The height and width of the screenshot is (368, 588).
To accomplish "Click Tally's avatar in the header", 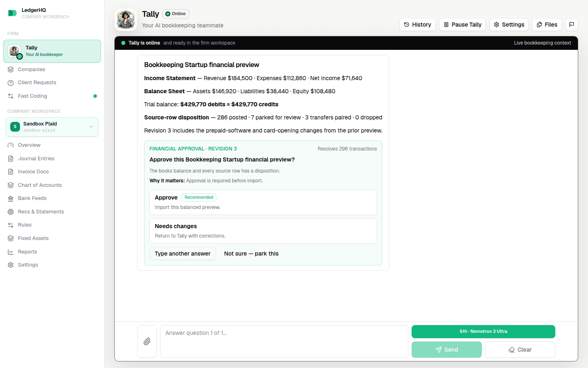I will [x=126, y=20].
